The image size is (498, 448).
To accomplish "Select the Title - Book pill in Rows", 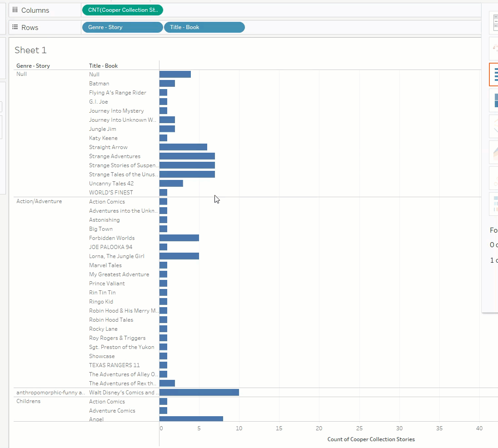I will coord(204,27).
